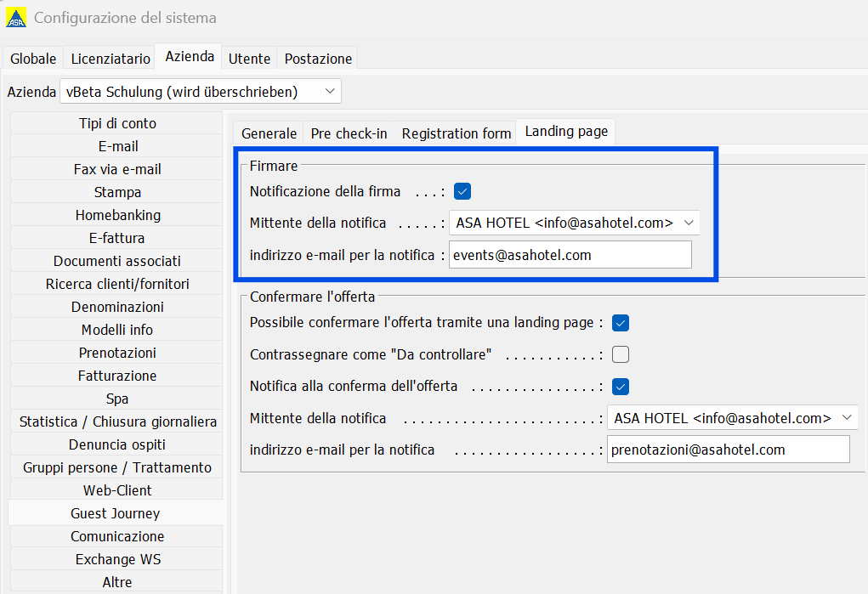Click the prenotazioni@asahotel.com email field
The image size is (868, 594).
click(728, 450)
